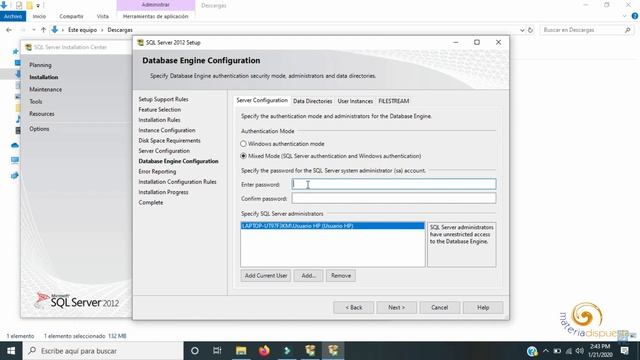The image size is (640, 360).
Task: Click battery icon in system tray
Action: [x=557, y=351]
